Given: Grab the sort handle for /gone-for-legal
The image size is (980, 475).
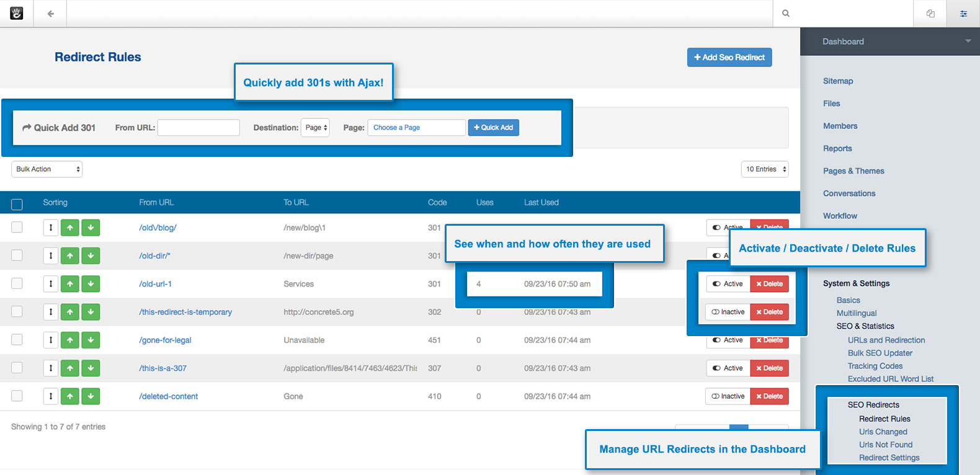Looking at the screenshot, I should point(51,340).
